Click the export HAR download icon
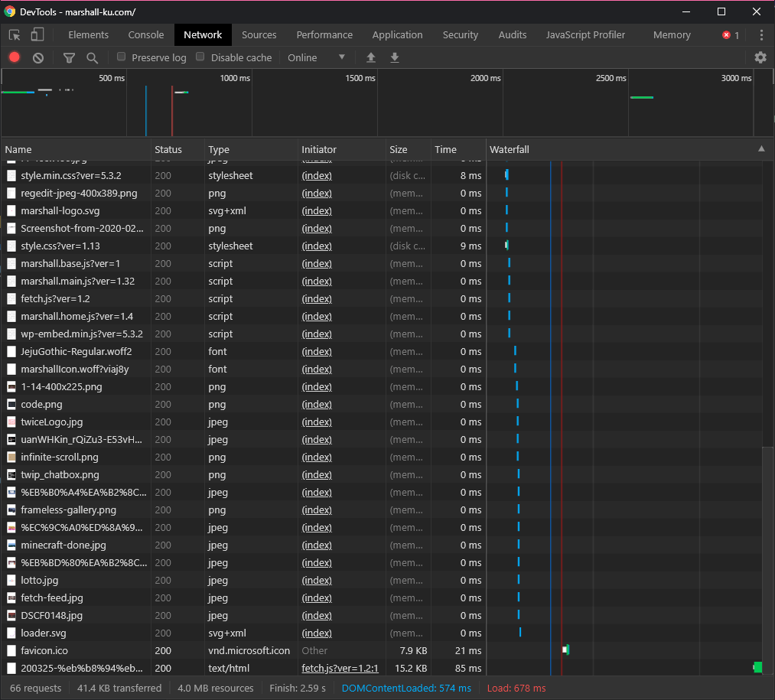Screen dimensions: 775x700 [x=395, y=57]
